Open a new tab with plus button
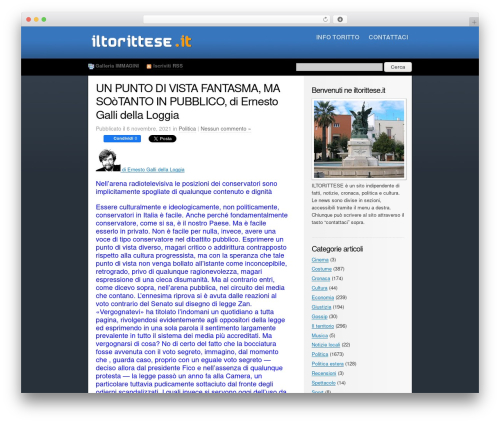Screen dimensions: 500x423 pos(474,22)
